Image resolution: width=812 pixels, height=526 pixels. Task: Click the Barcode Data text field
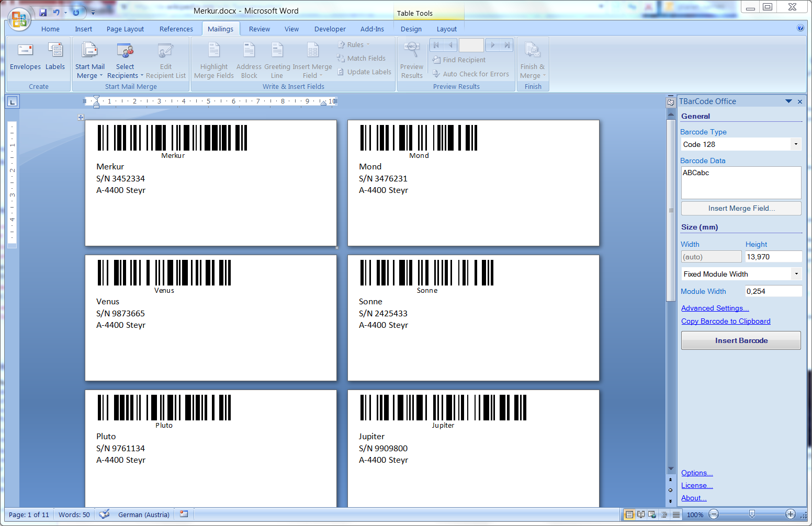[x=741, y=182]
